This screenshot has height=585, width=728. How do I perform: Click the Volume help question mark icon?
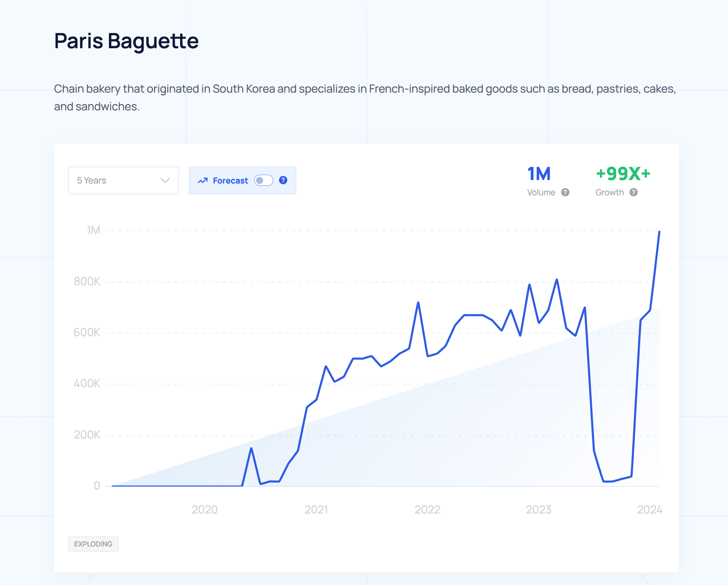click(565, 192)
